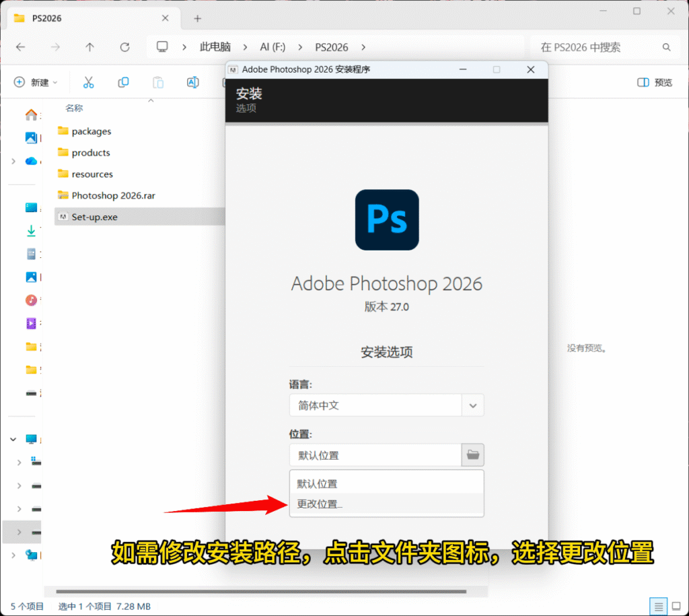Click the back arrow in Explorer
This screenshot has height=616, width=689.
20,47
